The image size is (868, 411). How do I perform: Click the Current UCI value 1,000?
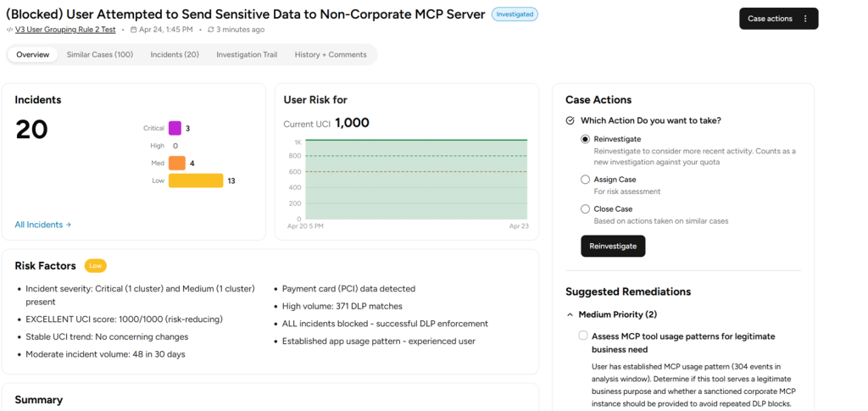click(x=352, y=123)
